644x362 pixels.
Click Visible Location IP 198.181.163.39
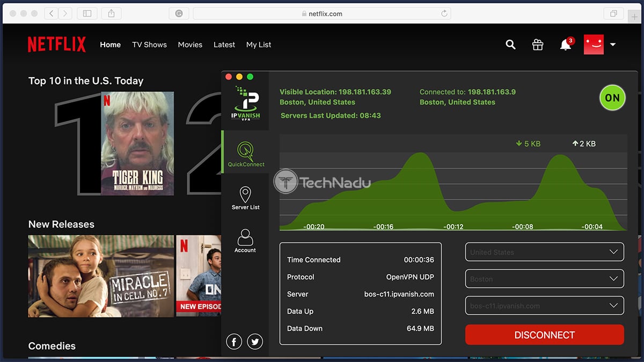click(x=364, y=92)
